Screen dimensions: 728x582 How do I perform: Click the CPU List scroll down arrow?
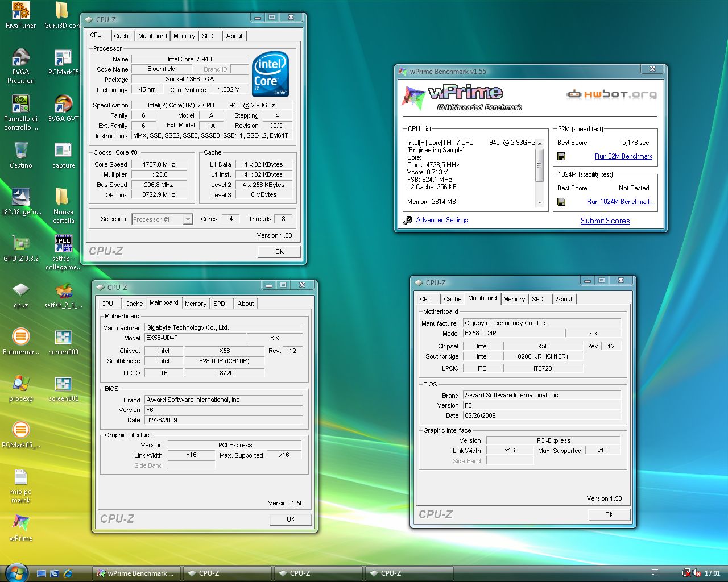[x=540, y=203]
